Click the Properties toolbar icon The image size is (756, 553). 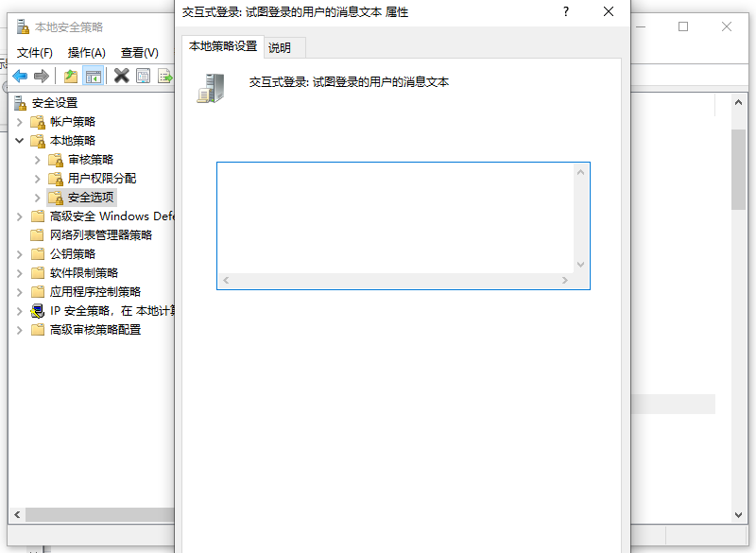click(143, 76)
